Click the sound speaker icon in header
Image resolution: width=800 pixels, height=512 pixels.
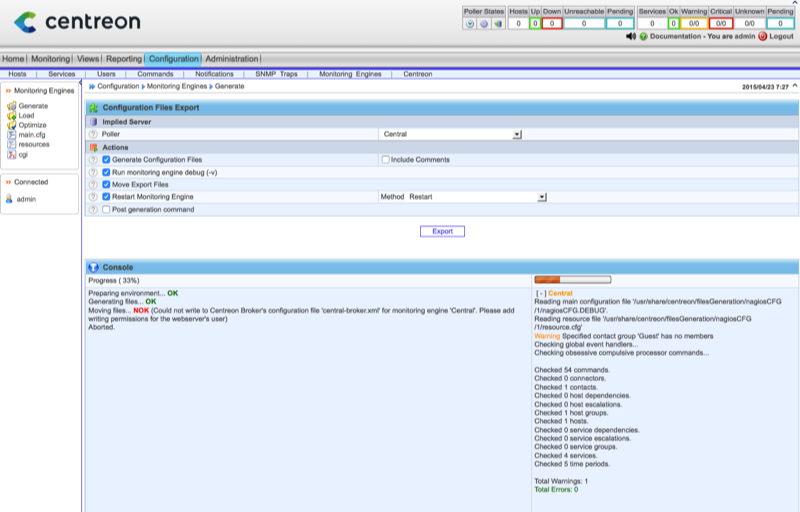[x=630, y=35]
